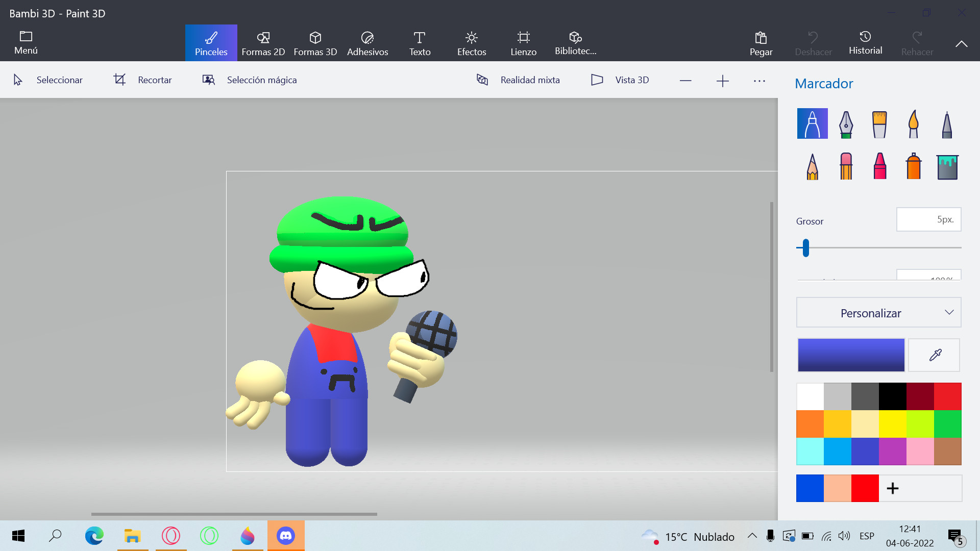Choose the pencil tool

[x=812, y=166]
